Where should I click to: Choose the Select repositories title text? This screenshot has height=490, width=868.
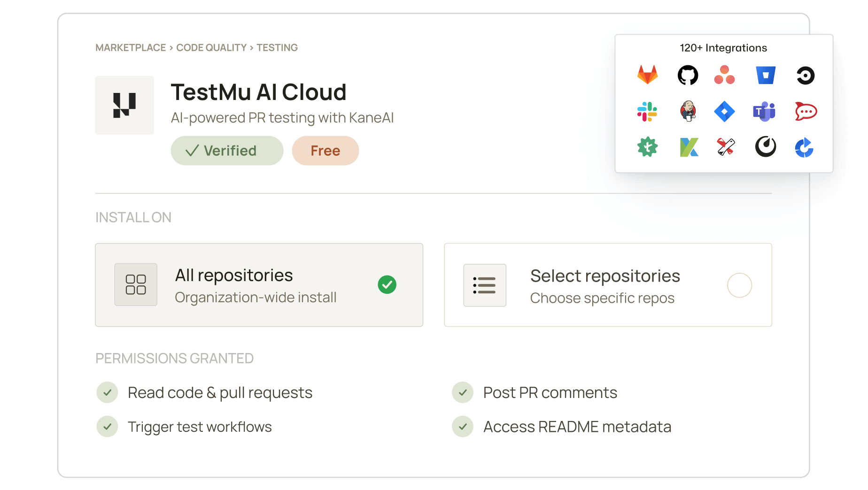point(605,276)
